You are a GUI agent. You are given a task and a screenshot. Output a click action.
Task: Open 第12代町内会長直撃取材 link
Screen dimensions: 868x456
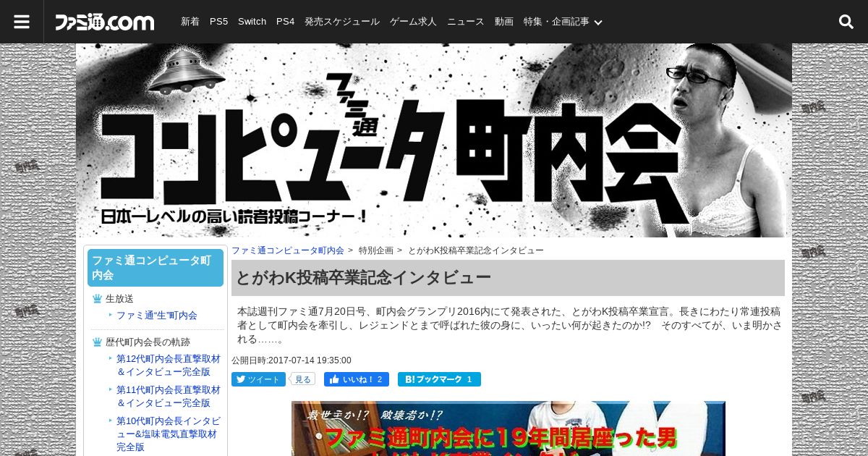tap(169, 366)
